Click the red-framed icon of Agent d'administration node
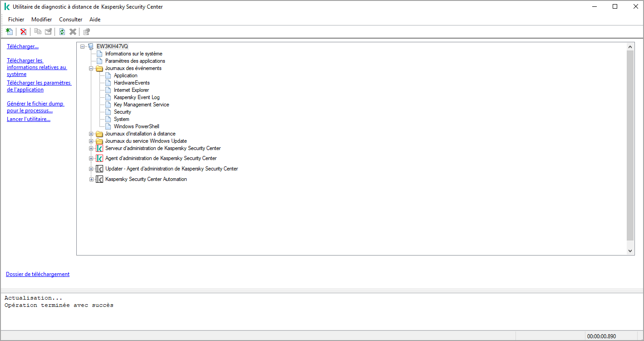644x341 pixels. pos(99,158)
